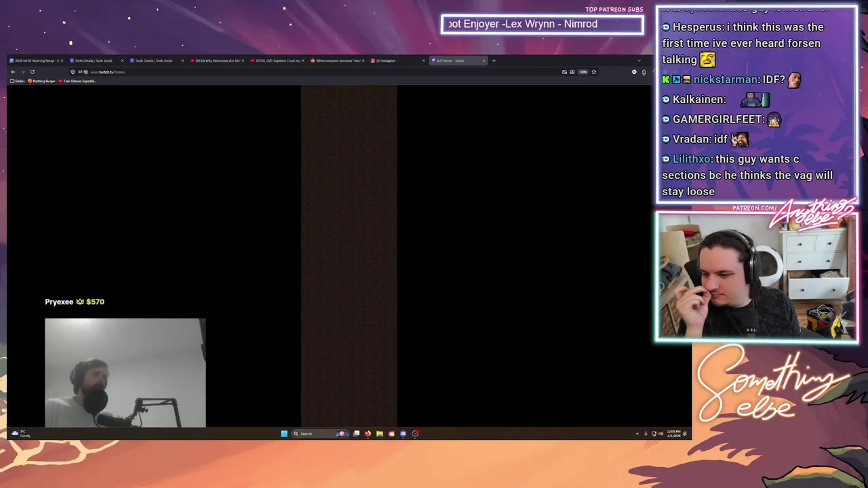Screen dimensions: 868x488
Task: Click Hesperus username in chat
Action: pos(698,27)
